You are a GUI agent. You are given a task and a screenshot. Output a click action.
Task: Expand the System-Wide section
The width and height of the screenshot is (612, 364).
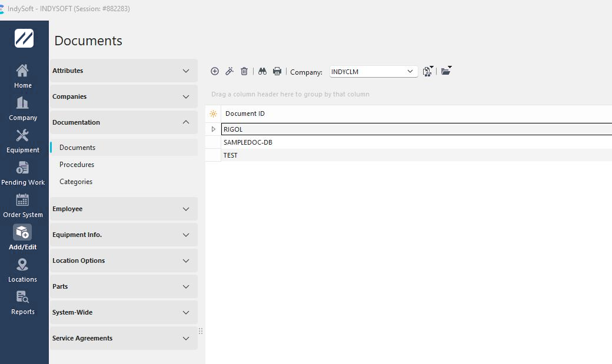[124, 312]
